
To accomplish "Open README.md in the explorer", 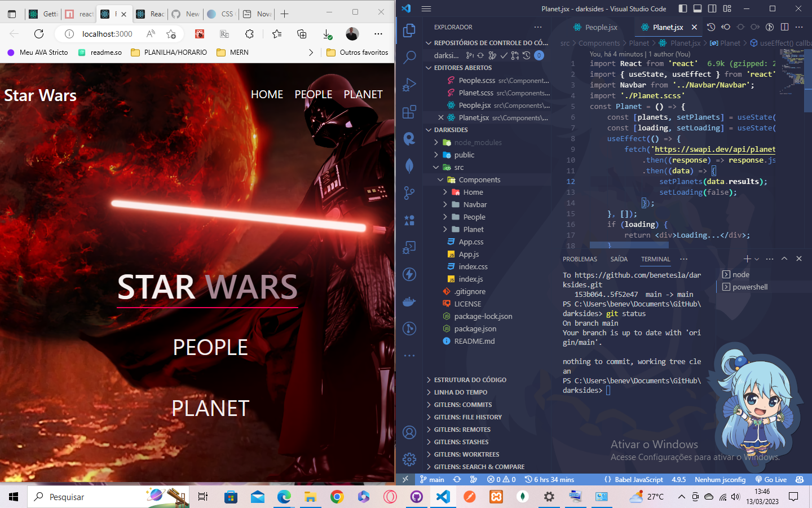I will (x=487, y=341).
